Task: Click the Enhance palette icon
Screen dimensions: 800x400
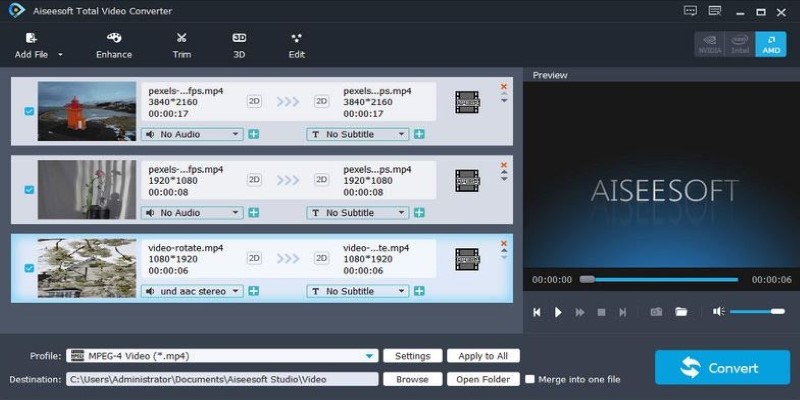Action: [114, 38]
